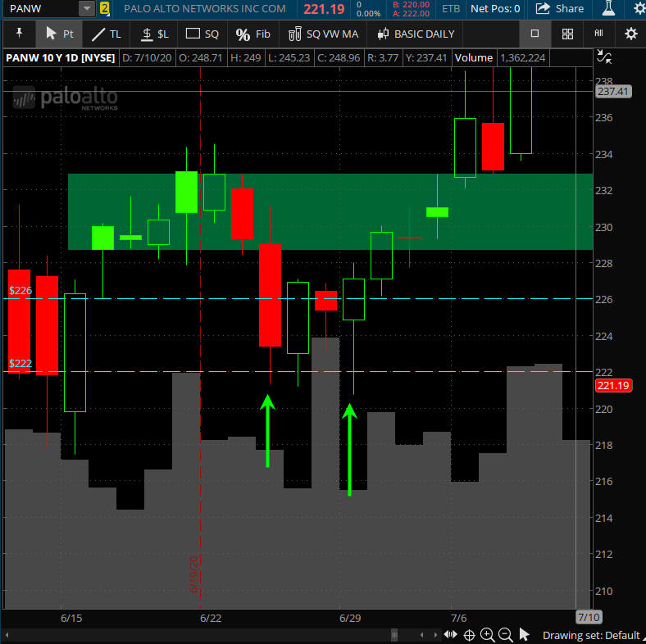This screenshot has width=646, height=644.
Task: Select the 6/19/20 vertical date line label
Action: click(193, 574)
